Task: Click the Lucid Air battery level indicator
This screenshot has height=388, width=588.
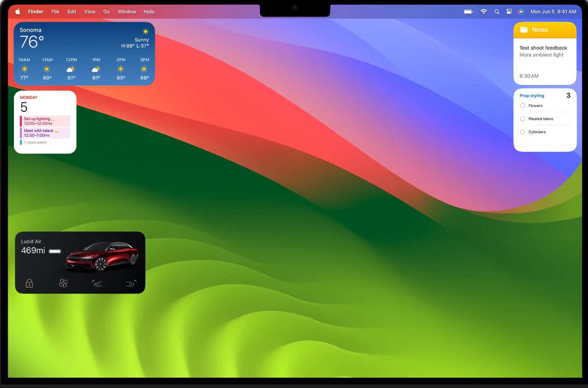Action: click(x=55, y=251)
